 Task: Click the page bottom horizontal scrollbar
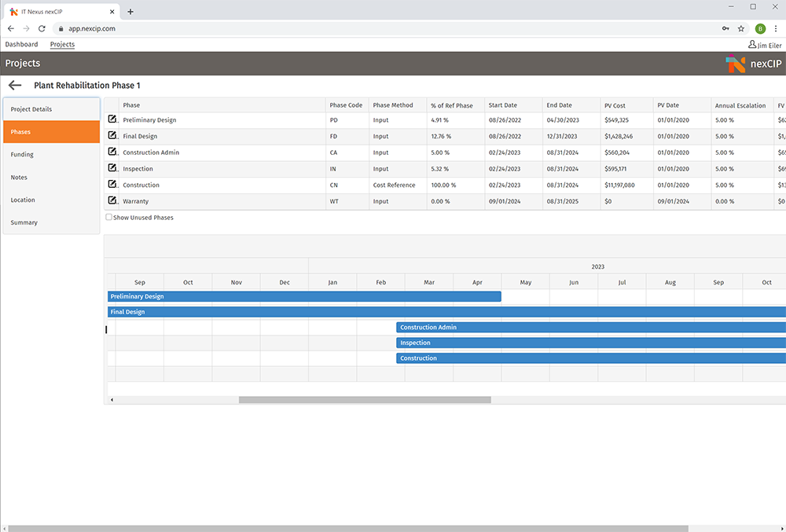coord(348,529)
